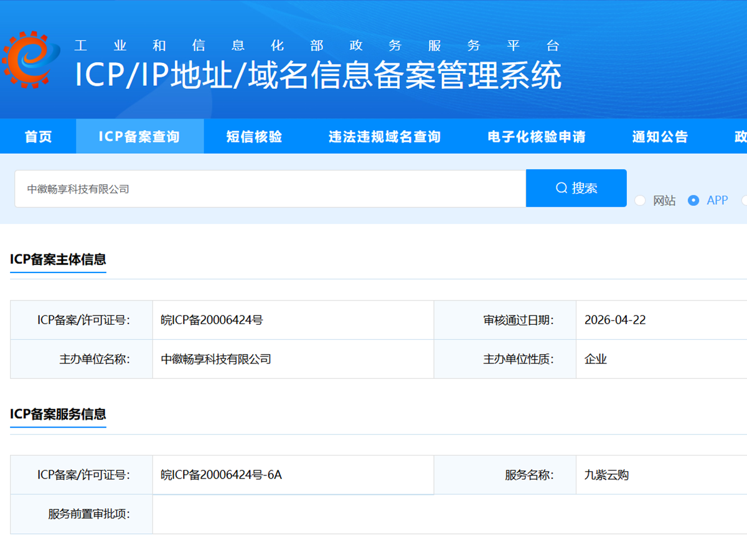Open the 首页 tab

click(38, 136)
